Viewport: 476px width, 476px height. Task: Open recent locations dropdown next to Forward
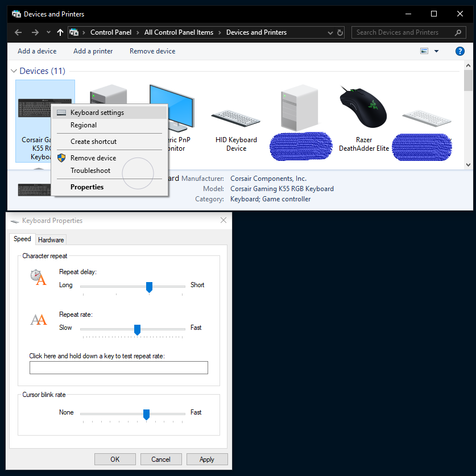(48, 32)
